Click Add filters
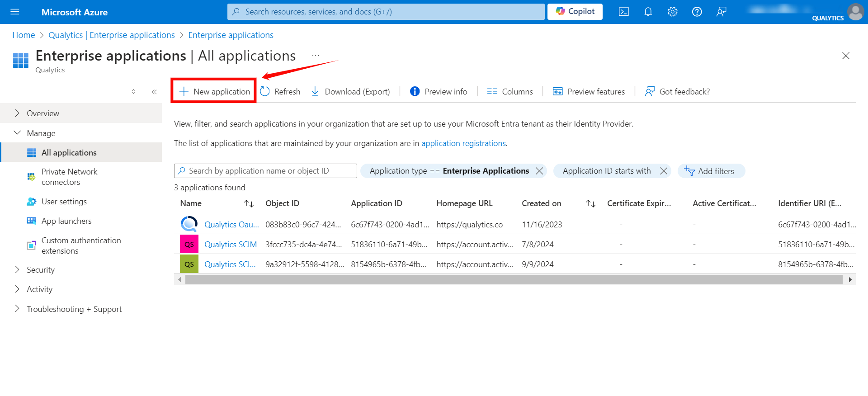Image resolution: width=868 pixels, height=396 pixels. 711,171
